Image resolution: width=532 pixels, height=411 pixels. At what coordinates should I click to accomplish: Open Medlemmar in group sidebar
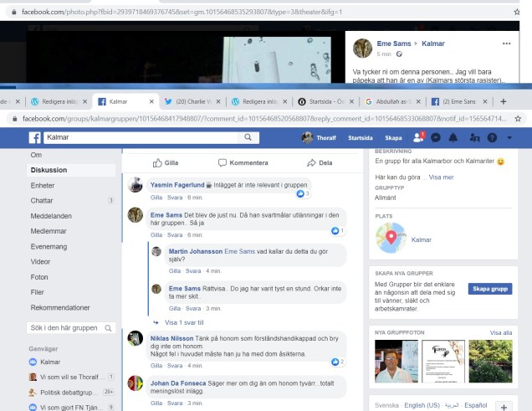point(48,230)
